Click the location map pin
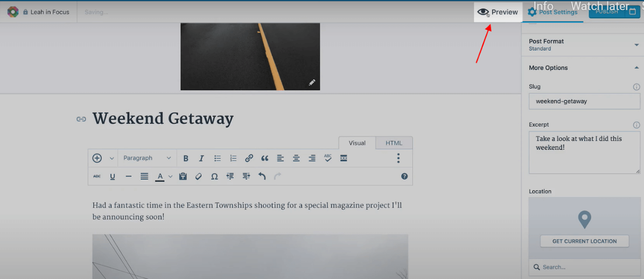Image resolution: width=644 pixels, height=279 pixels. tap(584, 219)
